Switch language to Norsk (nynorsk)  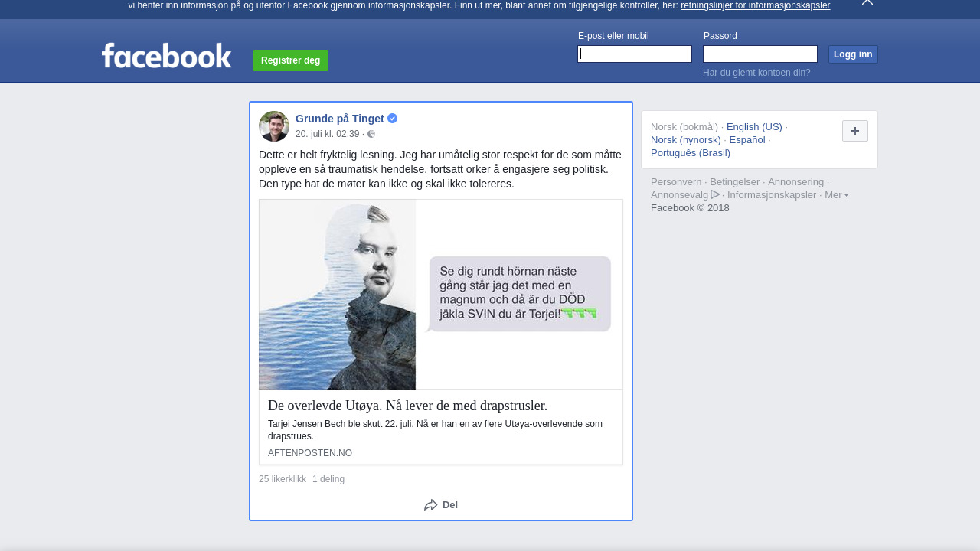(x=686, y=140)
